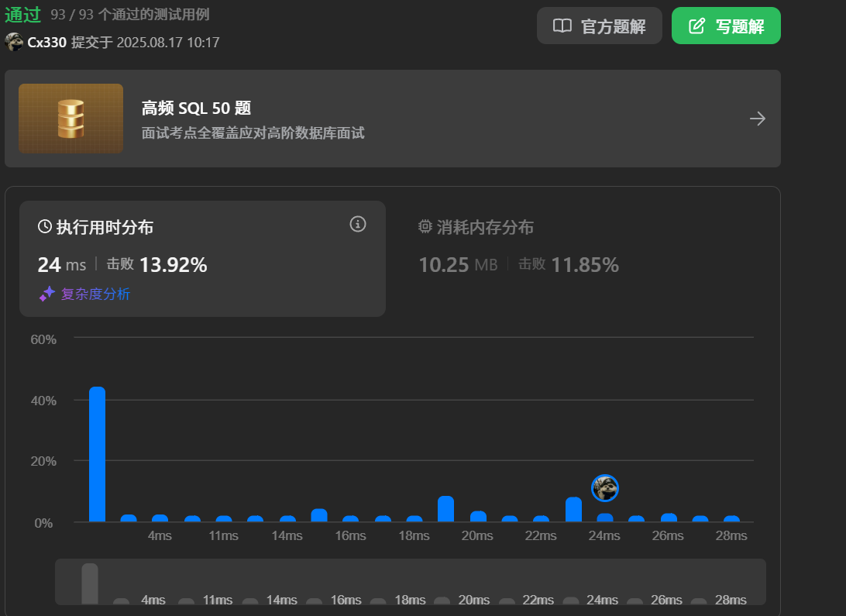Viewport: 846px width, 616px height.
Task: Click the green 写题解 button
Action: coord(726,26)
